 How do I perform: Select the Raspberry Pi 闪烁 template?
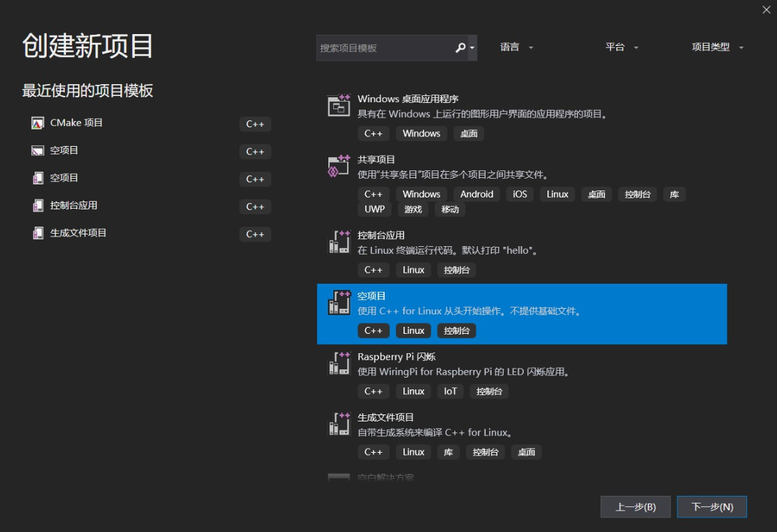(522, 374)
